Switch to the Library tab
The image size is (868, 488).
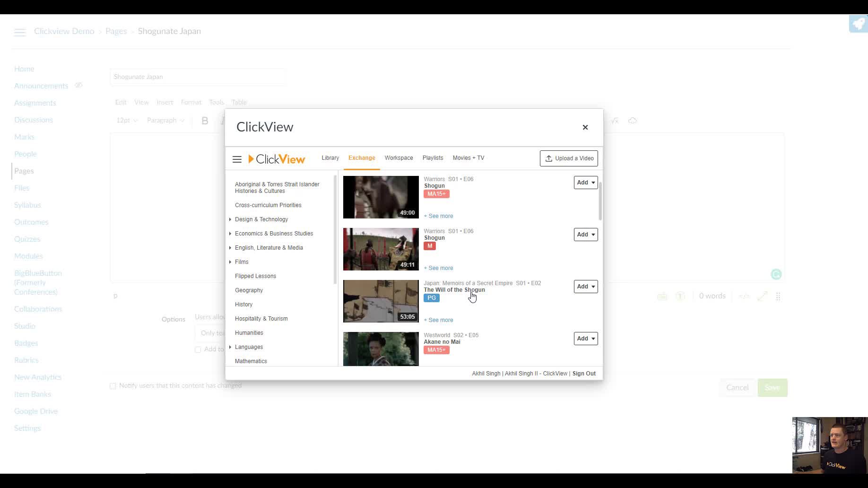point(330,158)
